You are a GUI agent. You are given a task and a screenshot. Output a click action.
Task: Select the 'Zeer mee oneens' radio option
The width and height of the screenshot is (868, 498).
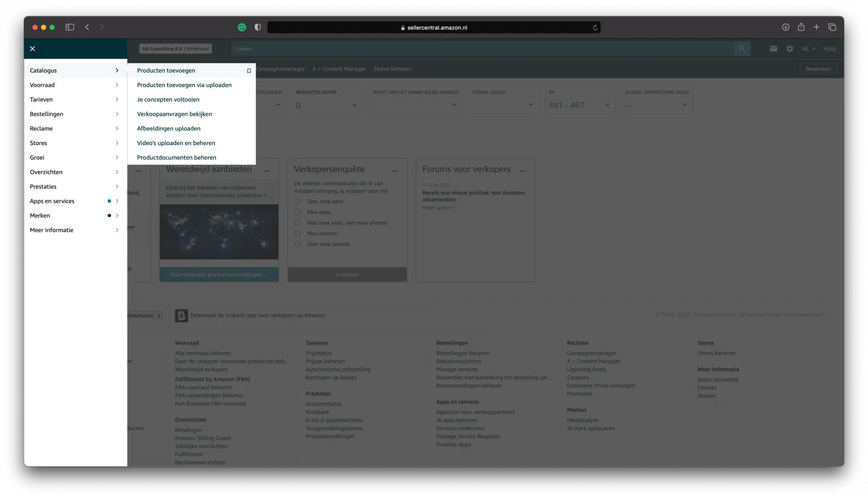point(297,244)
